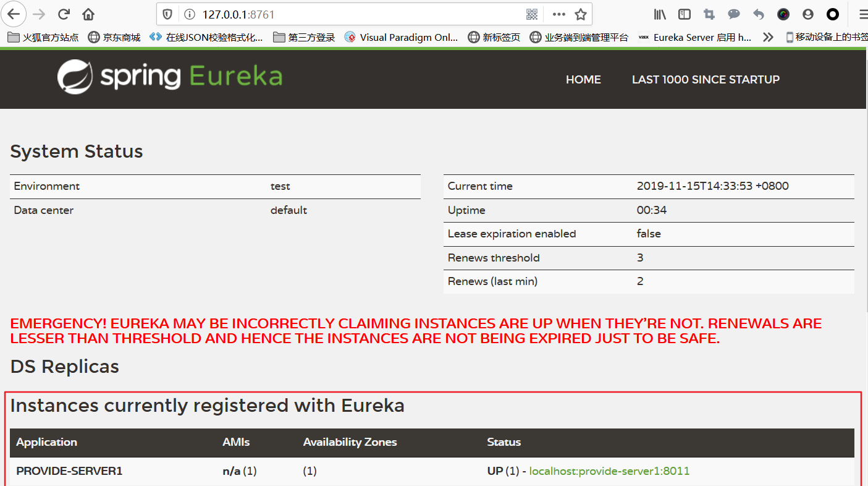This screenshot has height=486, width=868.
Task: Select the Data center value default
Action: point(289,210)
